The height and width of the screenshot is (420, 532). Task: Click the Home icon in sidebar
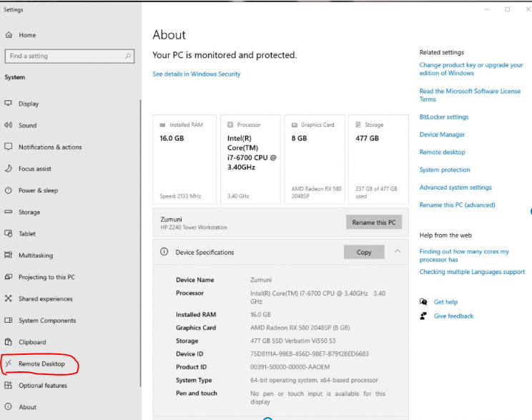coord(9,35)
